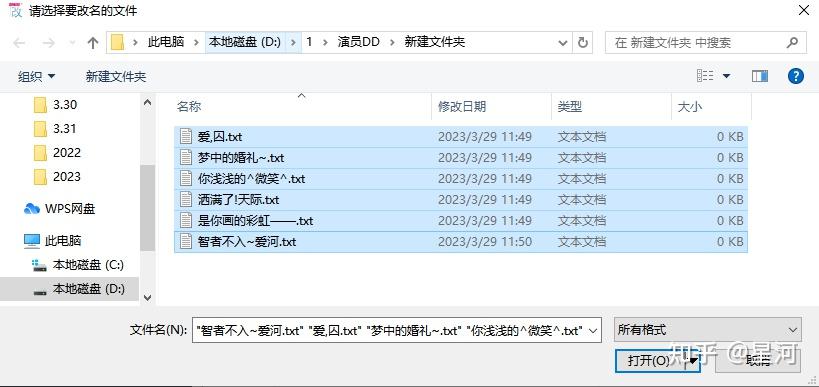Toggle the preview pane icon

[x=760, y=76]
